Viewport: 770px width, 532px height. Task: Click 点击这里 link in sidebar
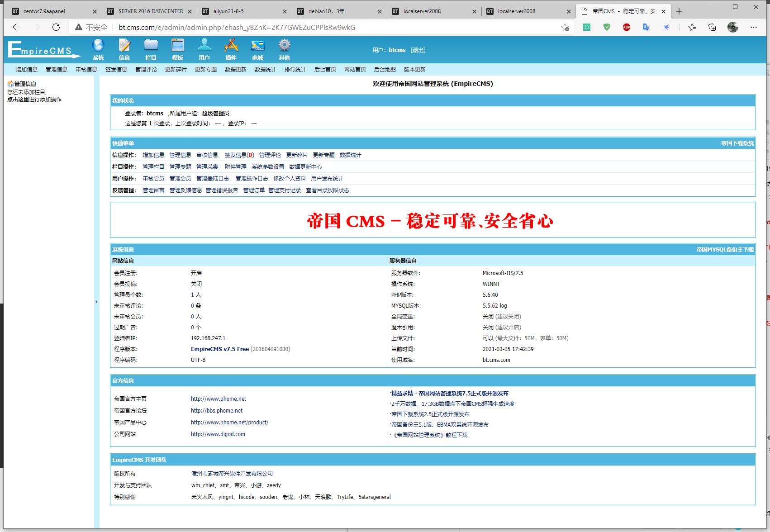point(18,100)
